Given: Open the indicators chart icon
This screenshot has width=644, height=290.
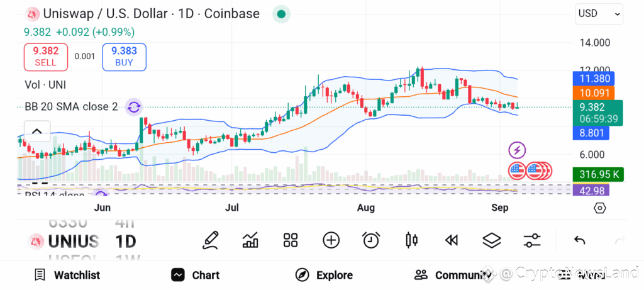Looking at the screenshot, I should (x=250, y=240).
